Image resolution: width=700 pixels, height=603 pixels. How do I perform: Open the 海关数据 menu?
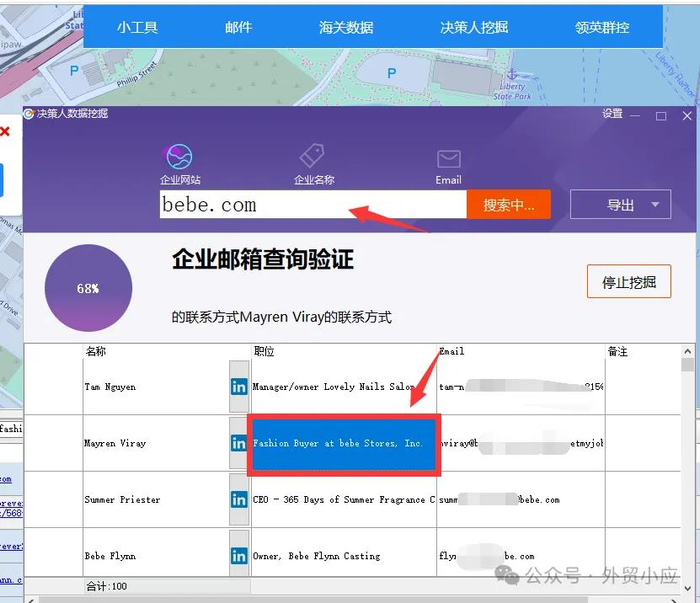346,28
